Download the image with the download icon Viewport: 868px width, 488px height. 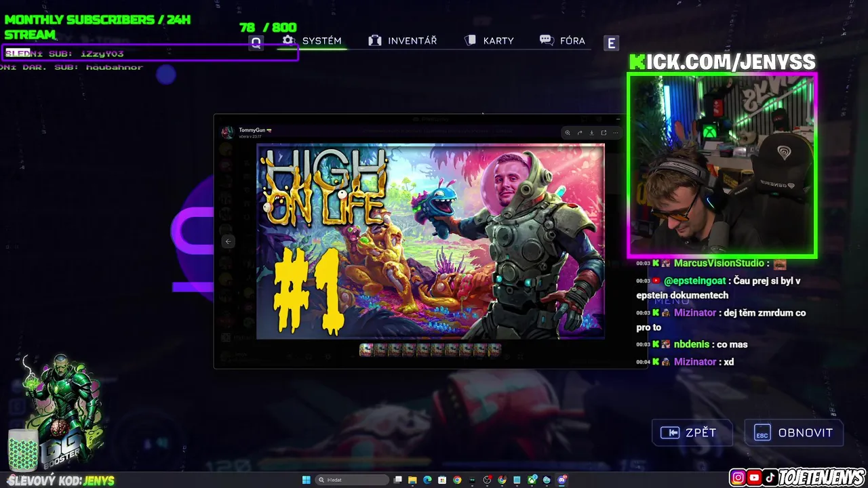pyautogui.click(x=591, y=133)
